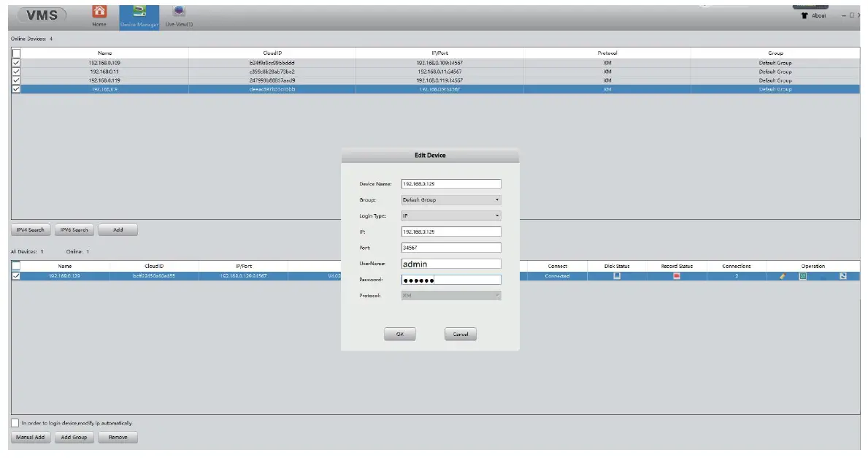
Task: Open the Login Type dropdown
Action: pyautogui.click(x=451, y=216)
